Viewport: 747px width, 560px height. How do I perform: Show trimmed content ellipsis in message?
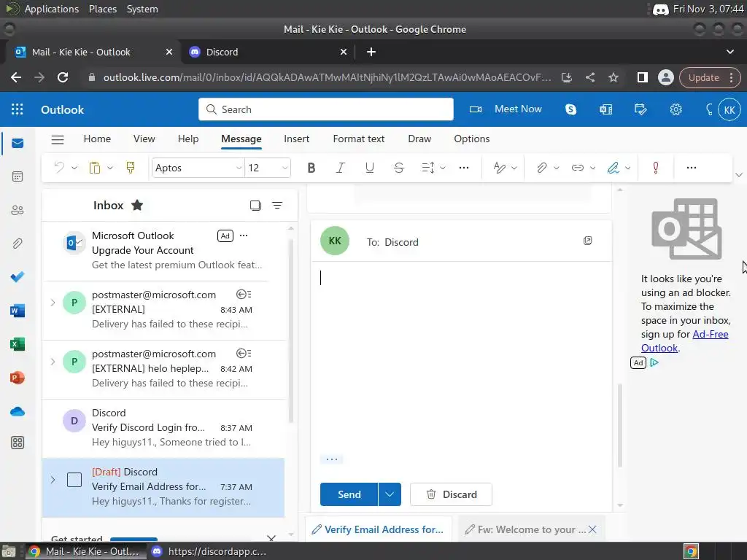pos(332,459)
